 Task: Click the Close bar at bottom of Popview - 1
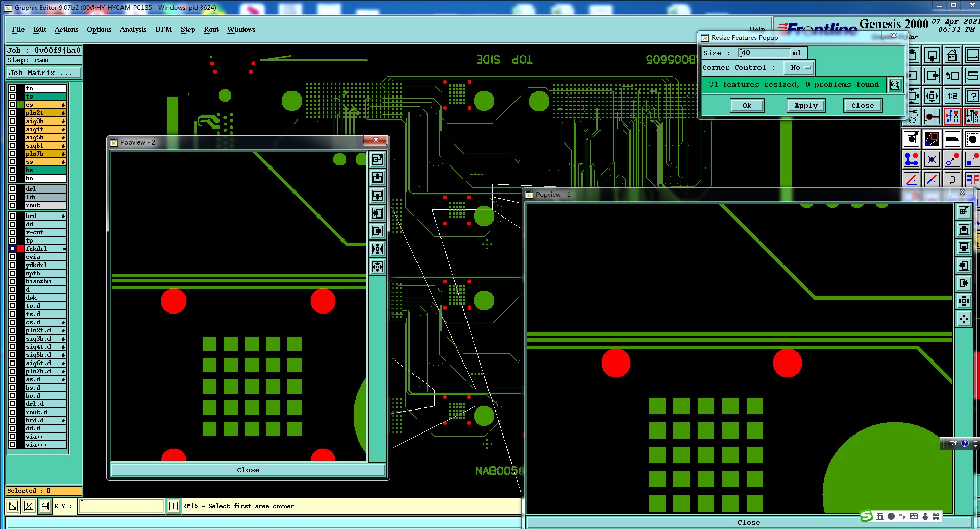click(x=749, y=522)
